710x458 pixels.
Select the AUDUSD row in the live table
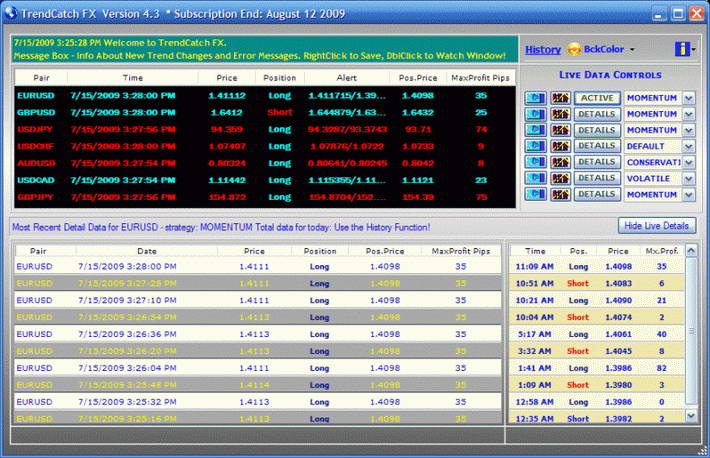pyautogui.click(x=265, y=163)
